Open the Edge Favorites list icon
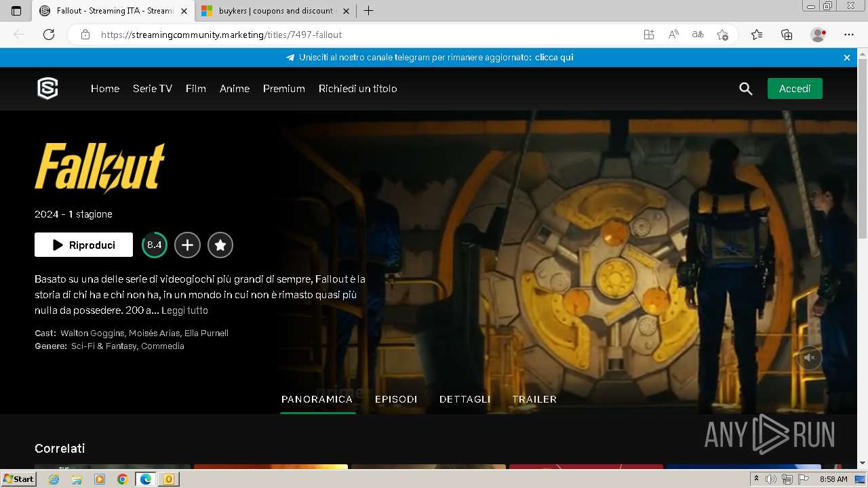Viewport: 868px width, 488px height. (757, 35)
